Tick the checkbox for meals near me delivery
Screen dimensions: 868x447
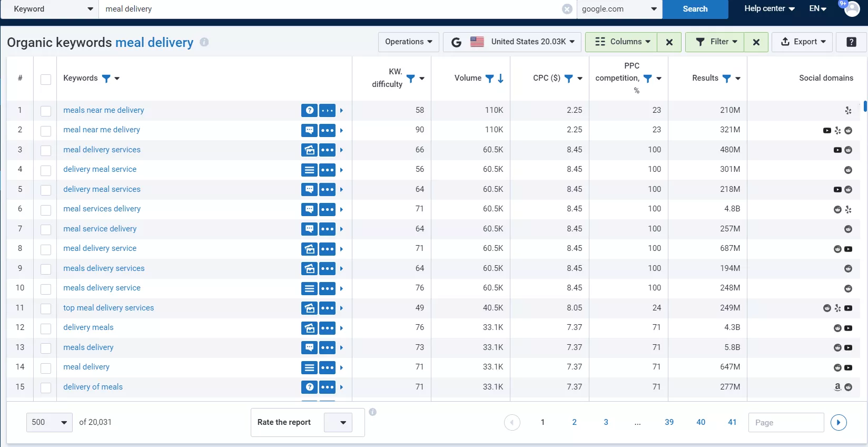pos(46,111)
